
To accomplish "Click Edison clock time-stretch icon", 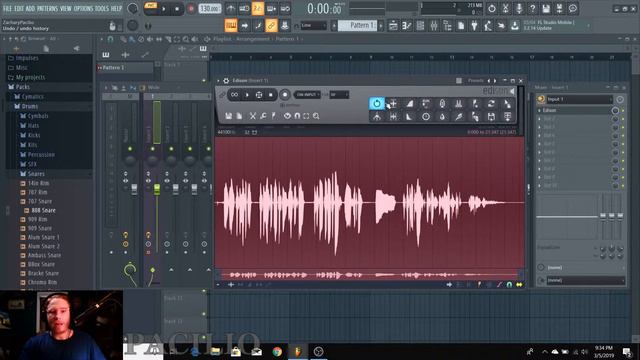I will click(426, 117).
